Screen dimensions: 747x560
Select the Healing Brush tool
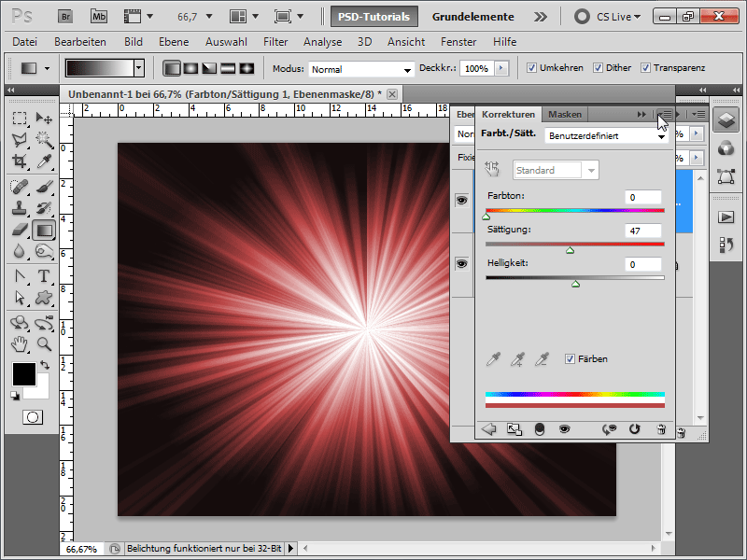20,187
